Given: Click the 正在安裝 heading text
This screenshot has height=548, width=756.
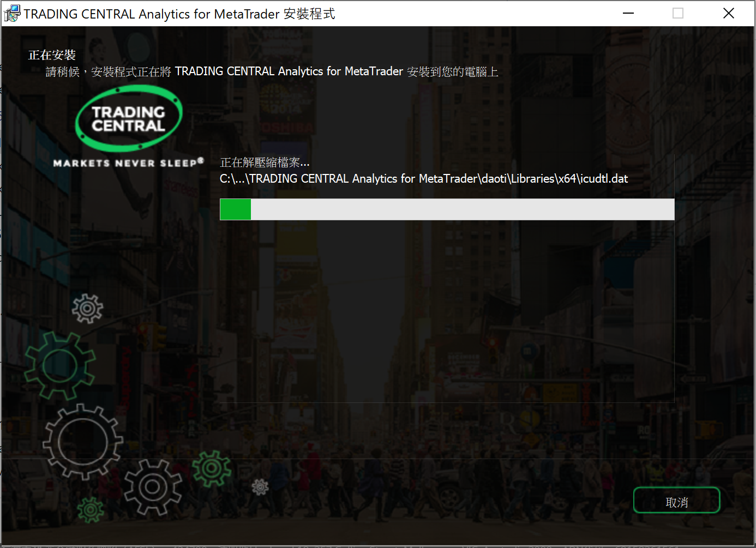Looking at the screenshot, I should (x=52, y=55).
